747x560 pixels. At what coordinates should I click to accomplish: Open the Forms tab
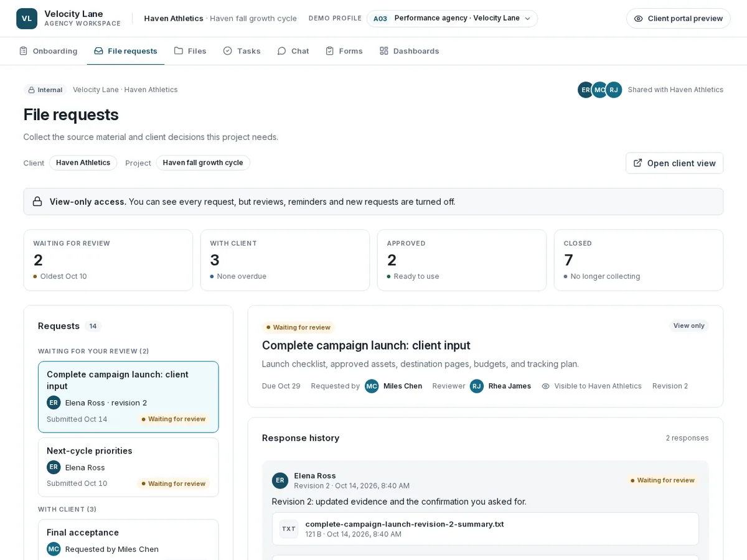click(344, 51)
